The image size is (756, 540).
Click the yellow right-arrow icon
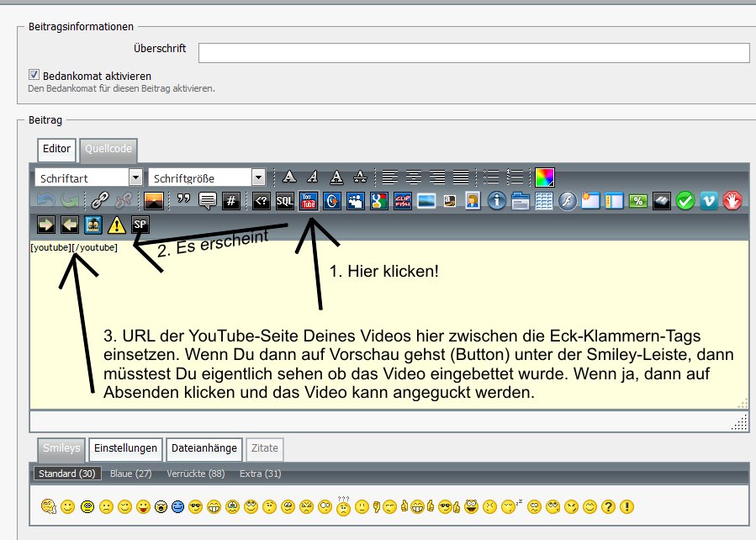pyautogui.click(x=45, y=225)
